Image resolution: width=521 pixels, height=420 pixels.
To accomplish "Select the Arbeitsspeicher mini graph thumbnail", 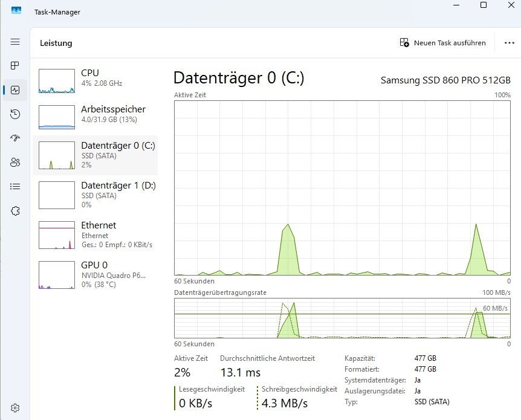I will 57,117.
